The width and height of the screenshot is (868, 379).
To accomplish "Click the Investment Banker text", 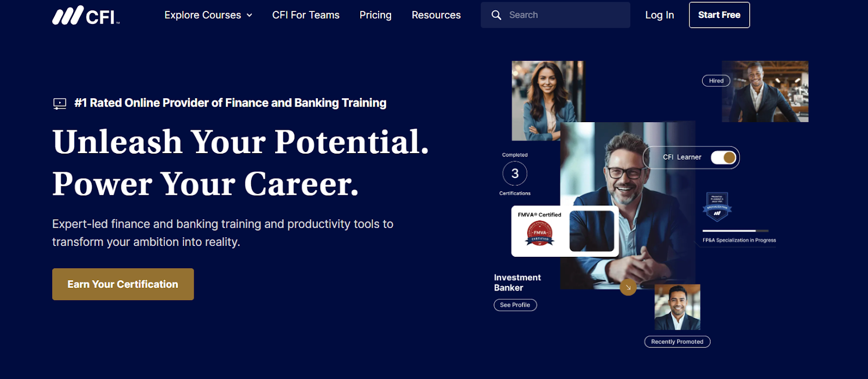I will tap(518, 283).
